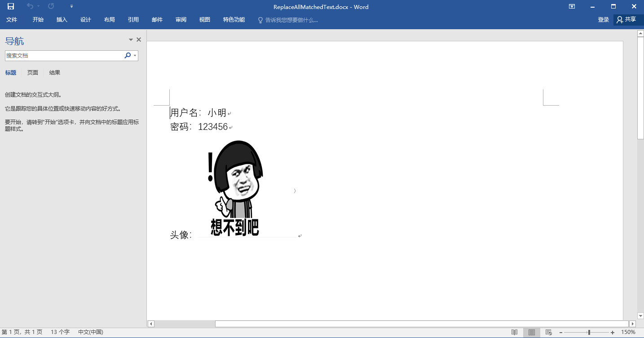Click the 登录 sign-in link
The height and width of the screenshot is (338, 644).
point(603,19)
